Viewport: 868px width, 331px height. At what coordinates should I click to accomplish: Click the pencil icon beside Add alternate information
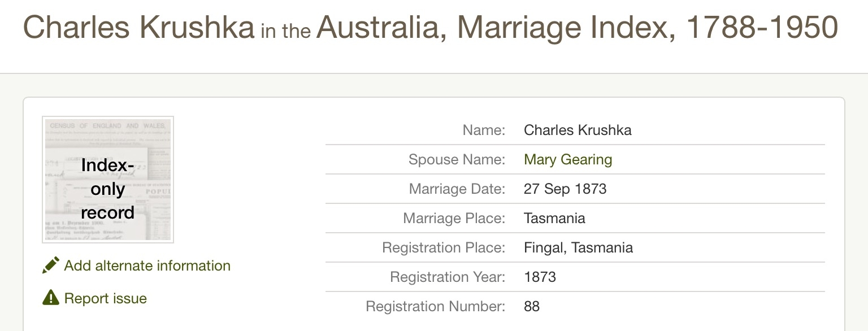51,265
